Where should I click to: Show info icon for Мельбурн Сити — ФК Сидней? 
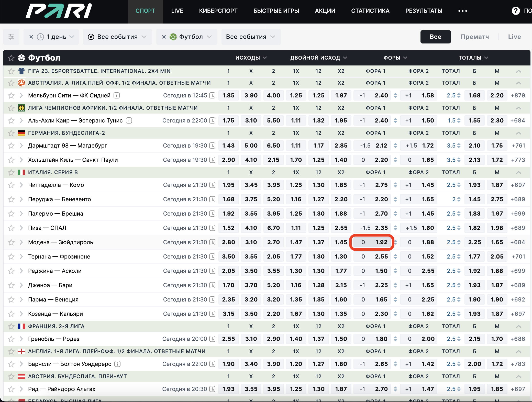117,95
